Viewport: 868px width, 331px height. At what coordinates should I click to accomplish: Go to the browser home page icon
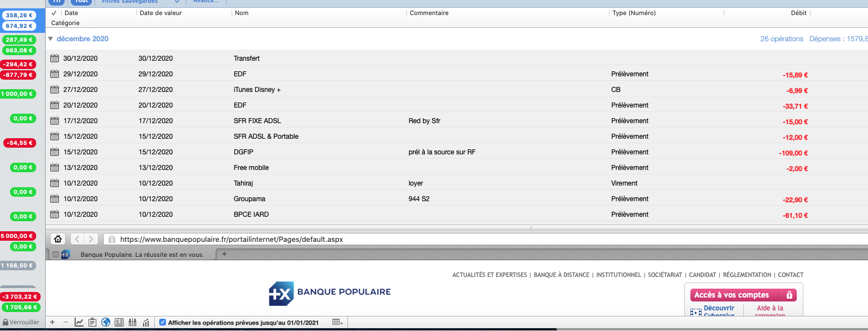(57, 239)
